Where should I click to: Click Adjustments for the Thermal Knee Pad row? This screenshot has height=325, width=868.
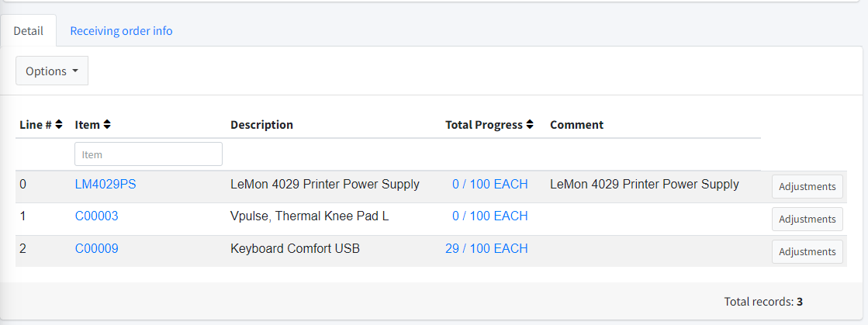(x=807, y=220)
